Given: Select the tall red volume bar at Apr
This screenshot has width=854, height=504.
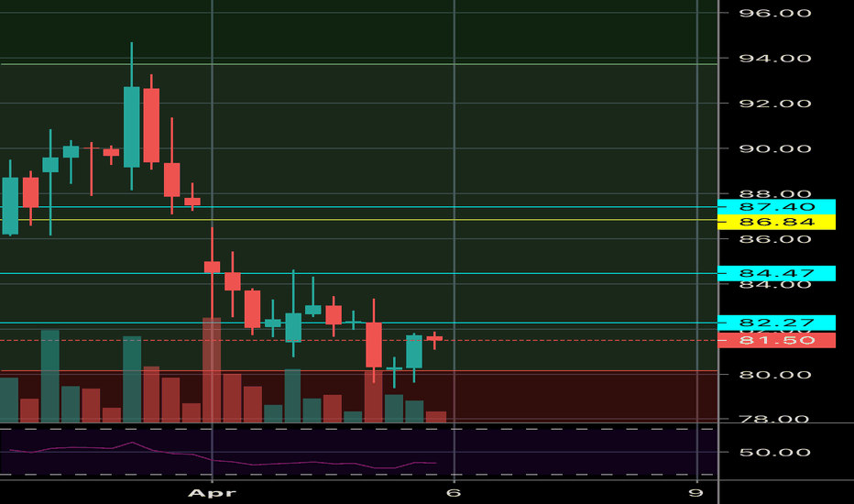Looking at the screenshot, I should click(212, 370).
